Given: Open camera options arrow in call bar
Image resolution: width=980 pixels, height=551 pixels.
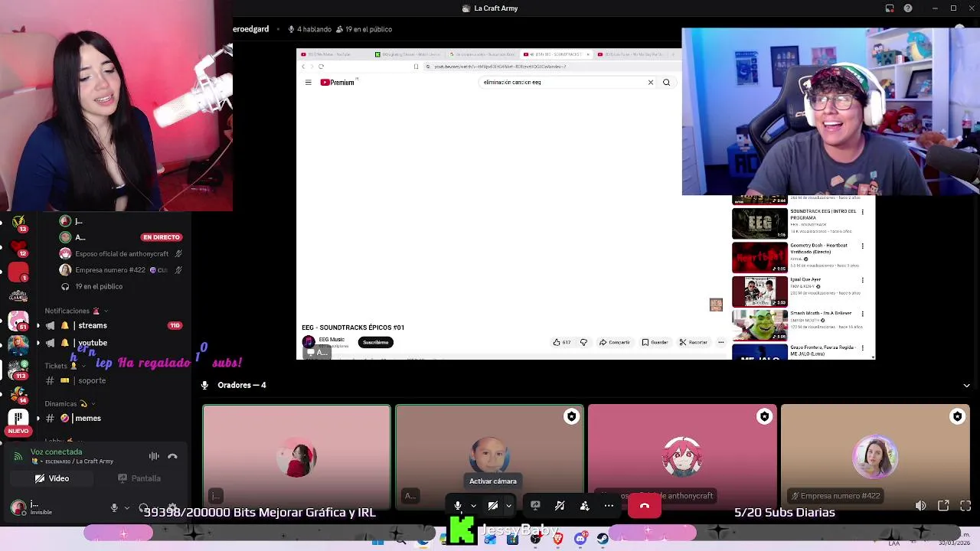Looking at the screenshot, I should pyautogui.click(x=508, y=506).
